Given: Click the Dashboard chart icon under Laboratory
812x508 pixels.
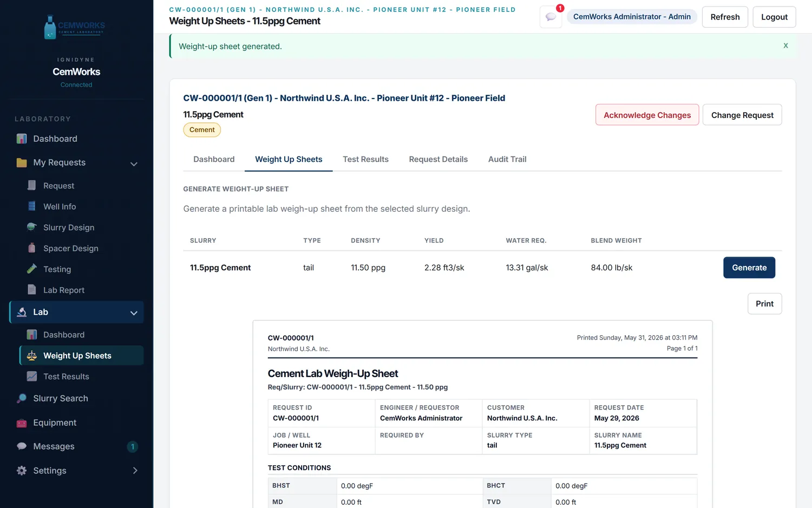Looking at the screenshot, I should tap(22, 139).
